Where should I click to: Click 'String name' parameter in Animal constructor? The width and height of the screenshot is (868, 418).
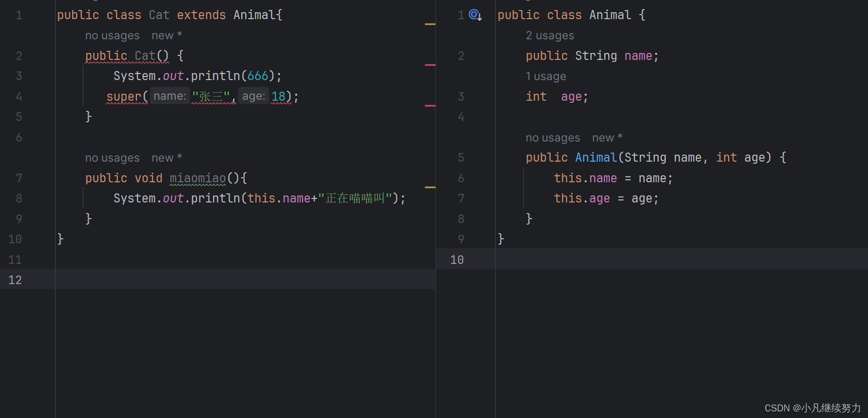click(x=663, y=158)
